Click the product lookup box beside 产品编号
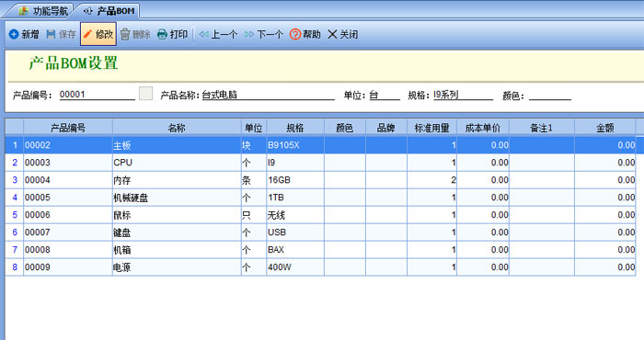Image resolution: width=644 pixels, height=340 pixels. (145, 94)
